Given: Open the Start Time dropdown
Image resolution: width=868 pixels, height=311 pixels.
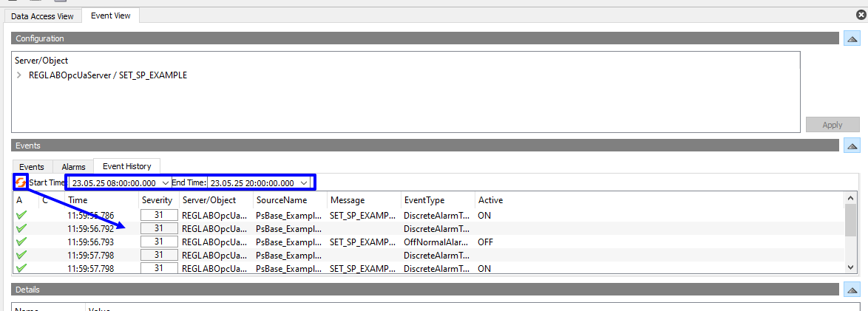Looking at the screenshot, I should [x=166, y=182].
